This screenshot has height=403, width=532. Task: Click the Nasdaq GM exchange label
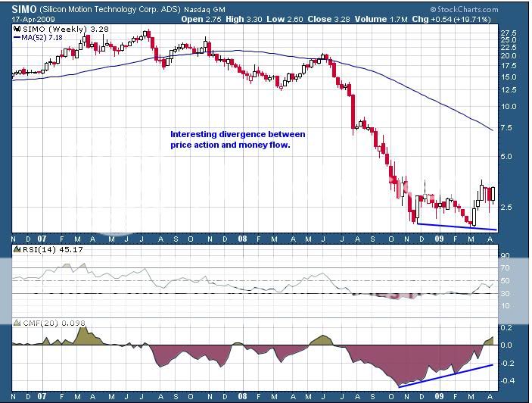point(204,8)
